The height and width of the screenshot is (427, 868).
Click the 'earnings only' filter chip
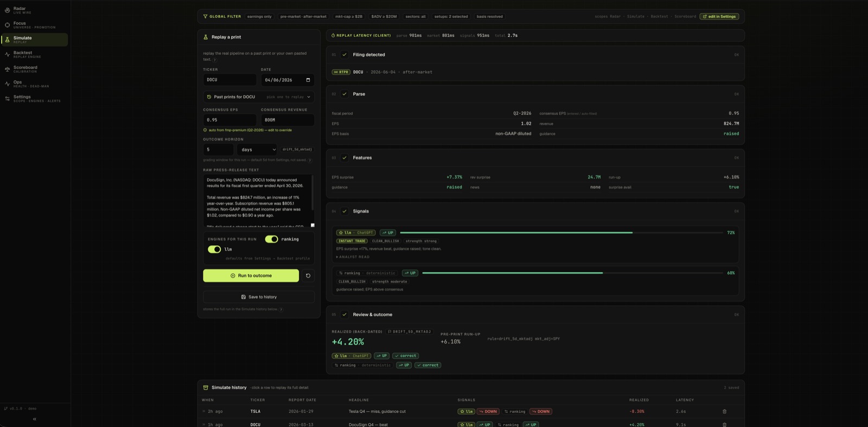click(259, 16)
